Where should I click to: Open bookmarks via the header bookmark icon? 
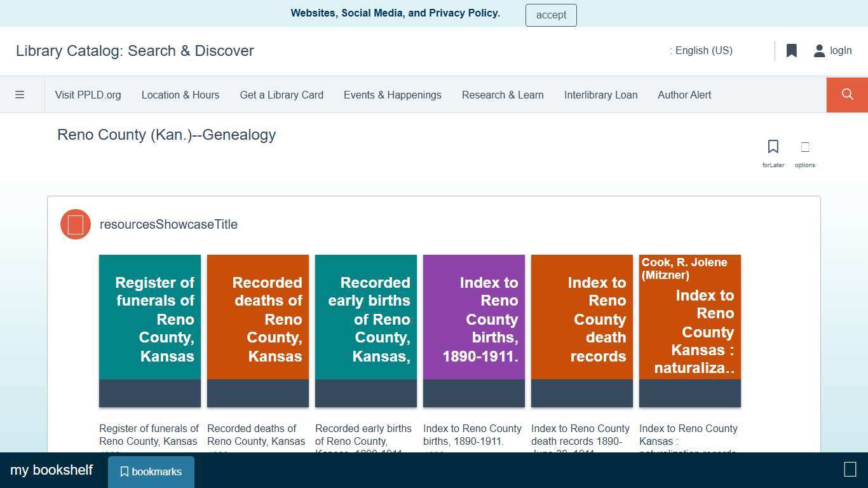(791, 50)
